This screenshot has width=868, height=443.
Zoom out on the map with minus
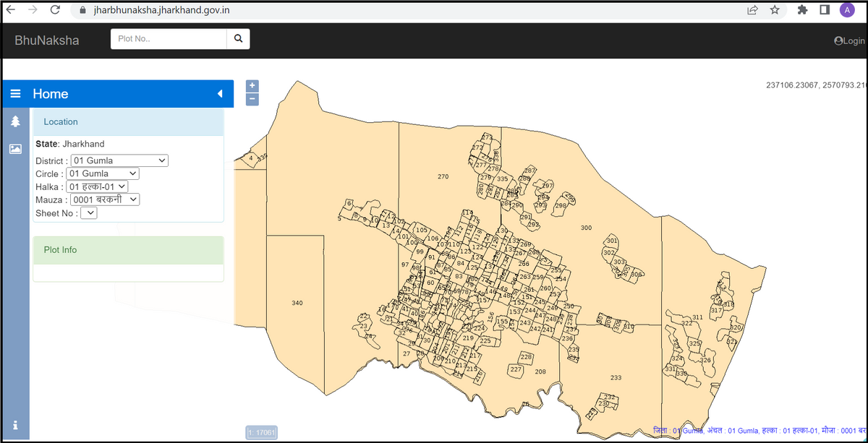click(x=252, y=99)
